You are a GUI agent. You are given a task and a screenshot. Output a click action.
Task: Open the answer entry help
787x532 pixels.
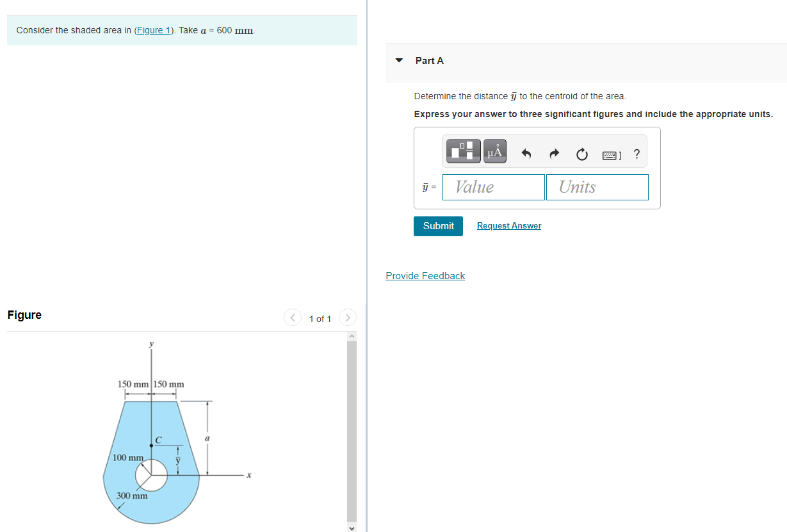pyautogui.click(x=637, y=154)
